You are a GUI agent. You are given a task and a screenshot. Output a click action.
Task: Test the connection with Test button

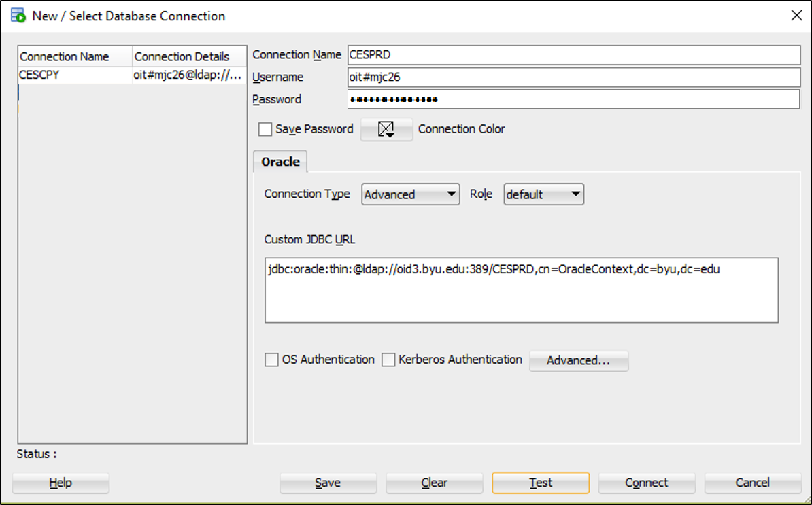point(541,483)
